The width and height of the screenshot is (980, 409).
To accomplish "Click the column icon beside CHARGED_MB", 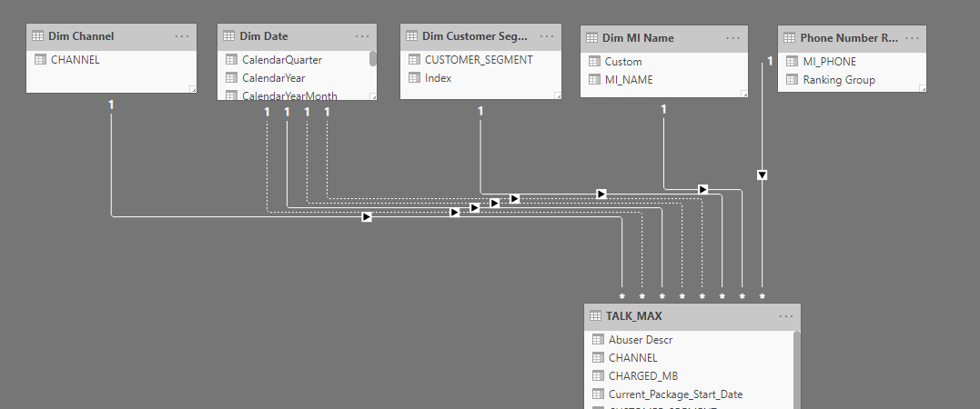I will point(598,376).
